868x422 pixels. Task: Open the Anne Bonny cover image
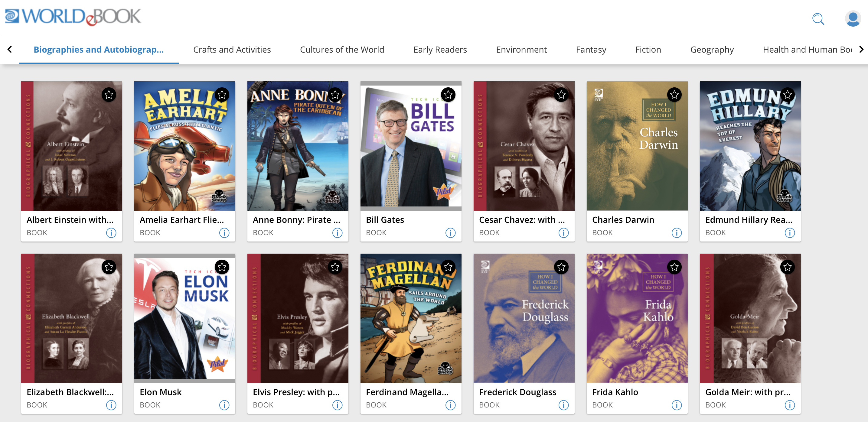click(298, 146)
